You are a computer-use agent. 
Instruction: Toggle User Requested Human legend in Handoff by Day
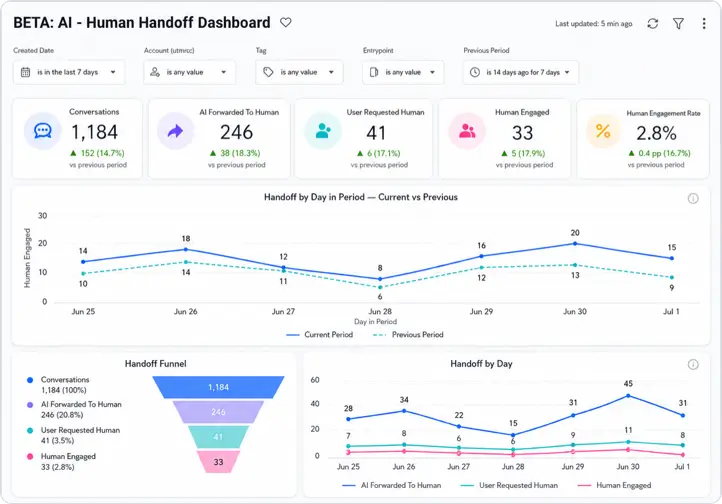pyautogui.click(x=509, y=485)
